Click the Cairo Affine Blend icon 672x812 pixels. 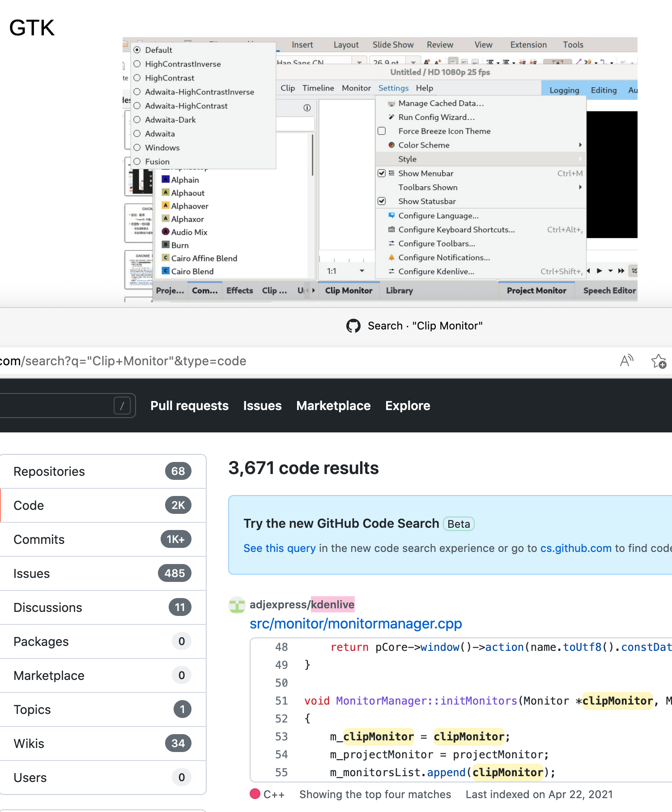pos(166,257)
